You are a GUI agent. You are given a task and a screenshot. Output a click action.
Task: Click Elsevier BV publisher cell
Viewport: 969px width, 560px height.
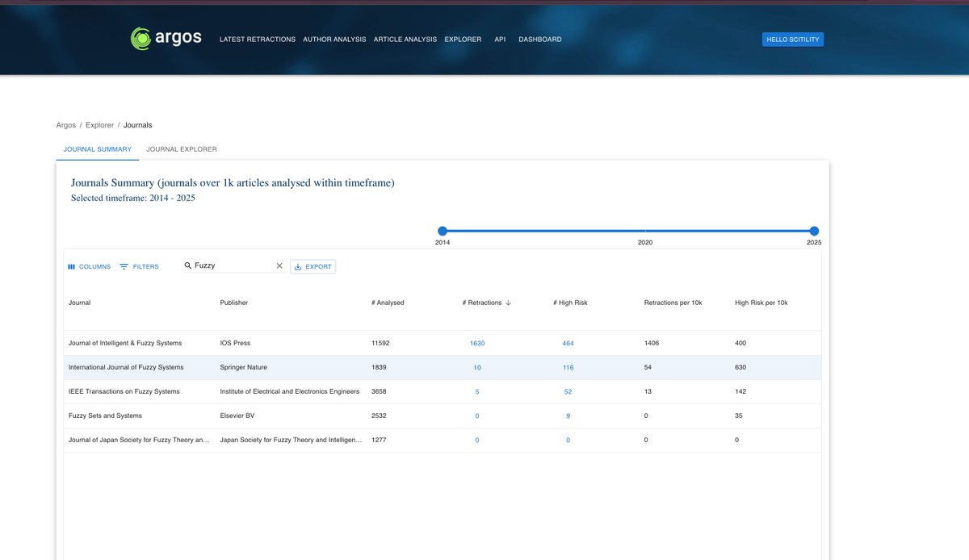click(237, 416)
